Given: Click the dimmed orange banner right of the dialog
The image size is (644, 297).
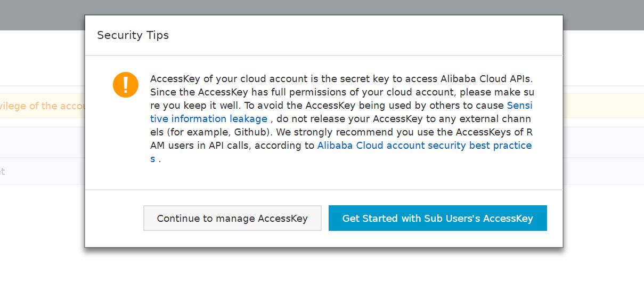Looking at the screenshot, I should pos(604,106).
